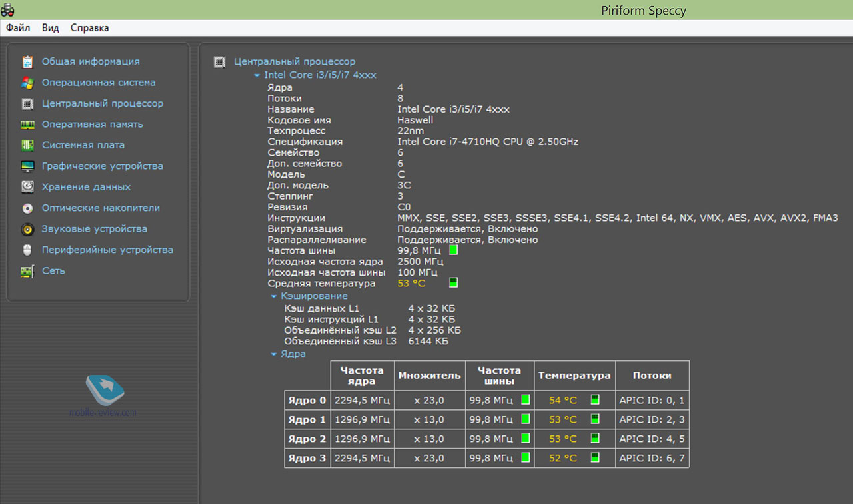Collapse the Кэширование section
The height and width of the screenshot is (504, 853).
coord(274,296)
